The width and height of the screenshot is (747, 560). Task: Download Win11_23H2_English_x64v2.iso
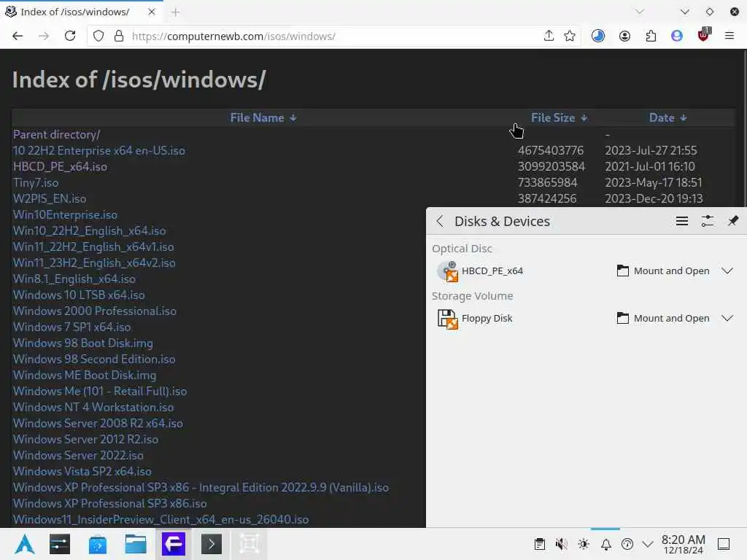tap(94, 262)
